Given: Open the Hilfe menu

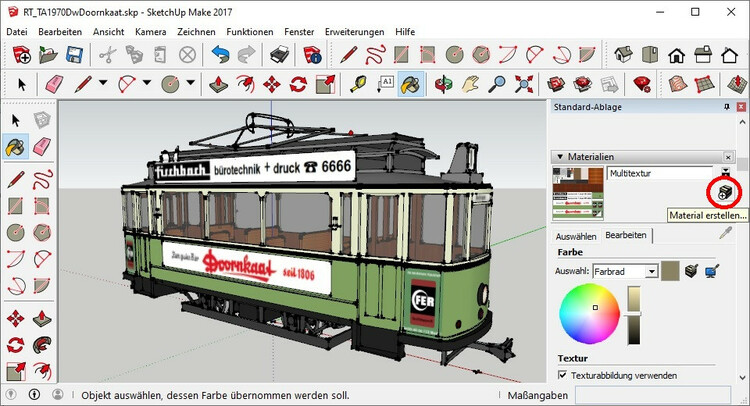Looking at the screenshot, I should click(x=405, y=32).
